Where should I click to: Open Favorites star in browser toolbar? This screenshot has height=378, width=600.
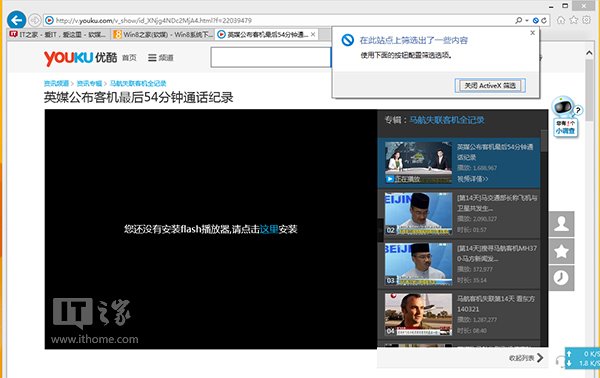(x=573, y=20)
